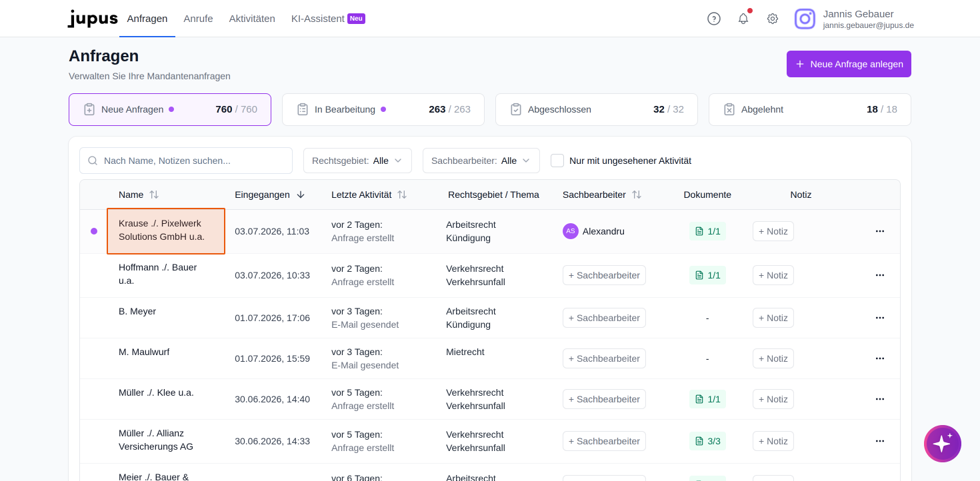Open three-dot menu for B. Meyer row
Image resolution: width=980 pixels, height=481 pixels.
tap(880, 318)
